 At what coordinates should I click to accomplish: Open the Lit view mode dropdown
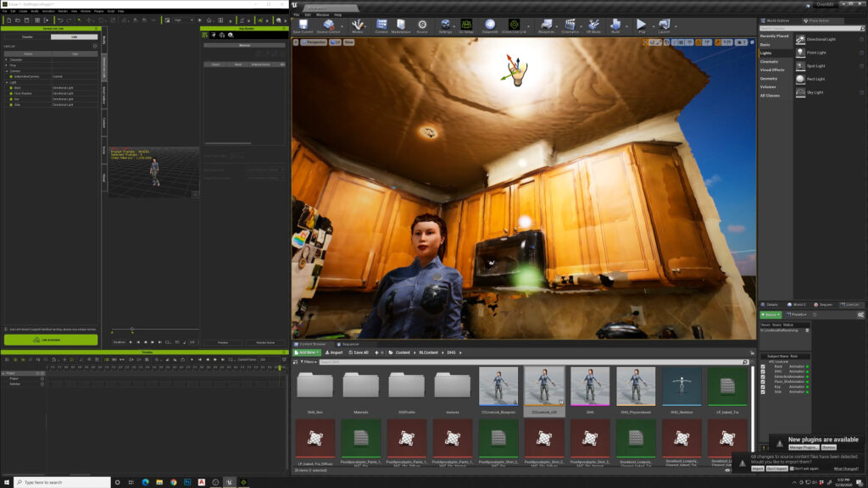pyautogui.click(x=336, y=42)
